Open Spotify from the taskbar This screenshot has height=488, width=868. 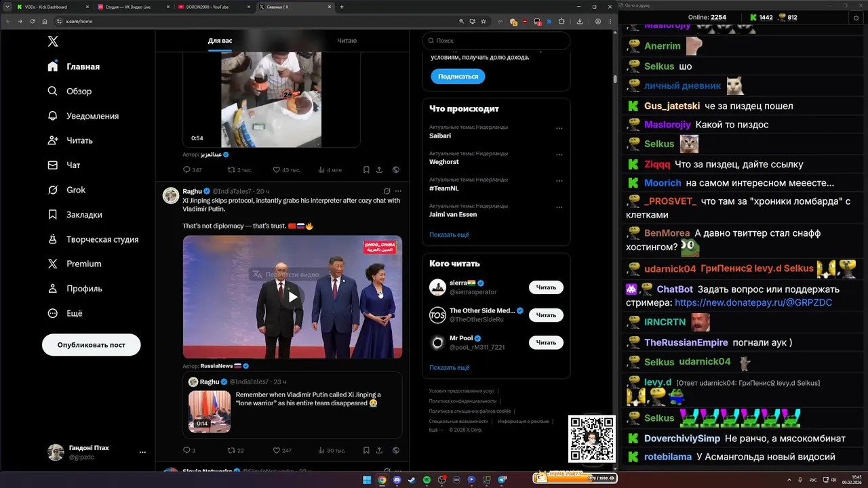tap(427, 480)
